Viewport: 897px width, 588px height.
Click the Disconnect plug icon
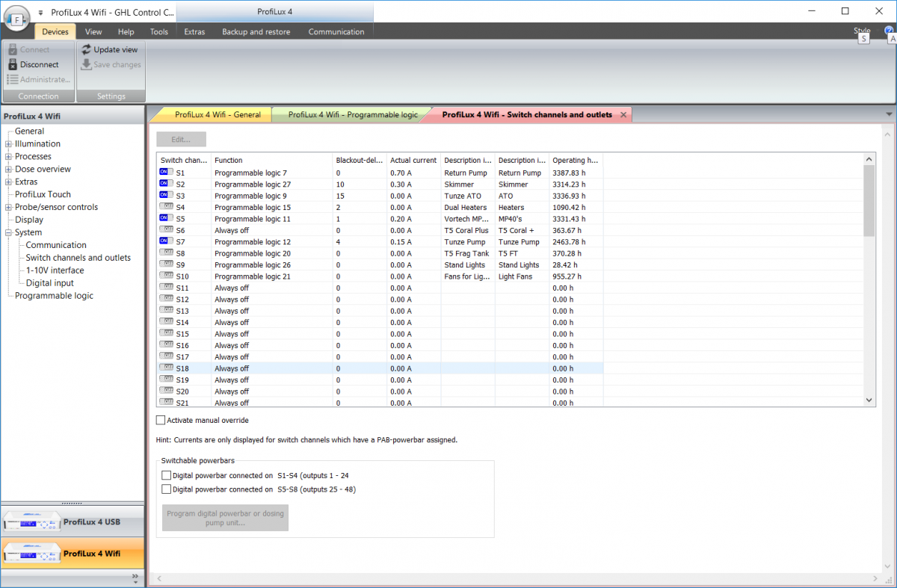(x=13, y=64)
